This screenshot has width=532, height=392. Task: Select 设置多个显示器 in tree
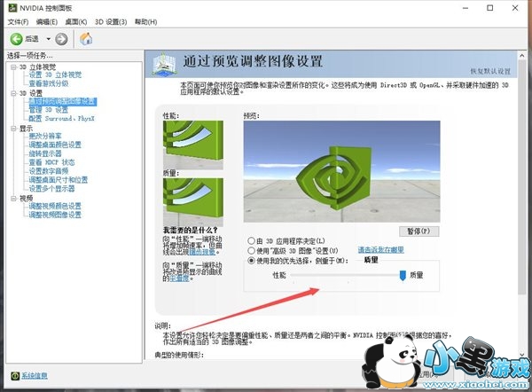point(51,188)
